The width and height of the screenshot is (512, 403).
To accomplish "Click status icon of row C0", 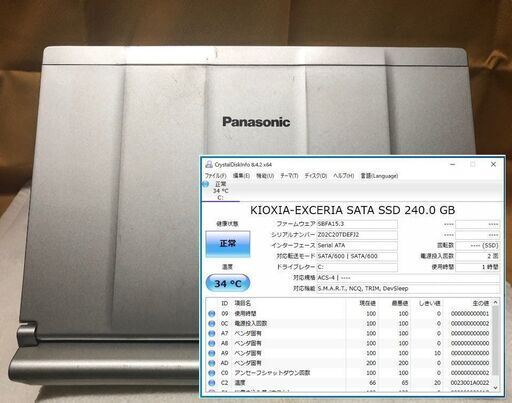I will click(x=211, y=373).
